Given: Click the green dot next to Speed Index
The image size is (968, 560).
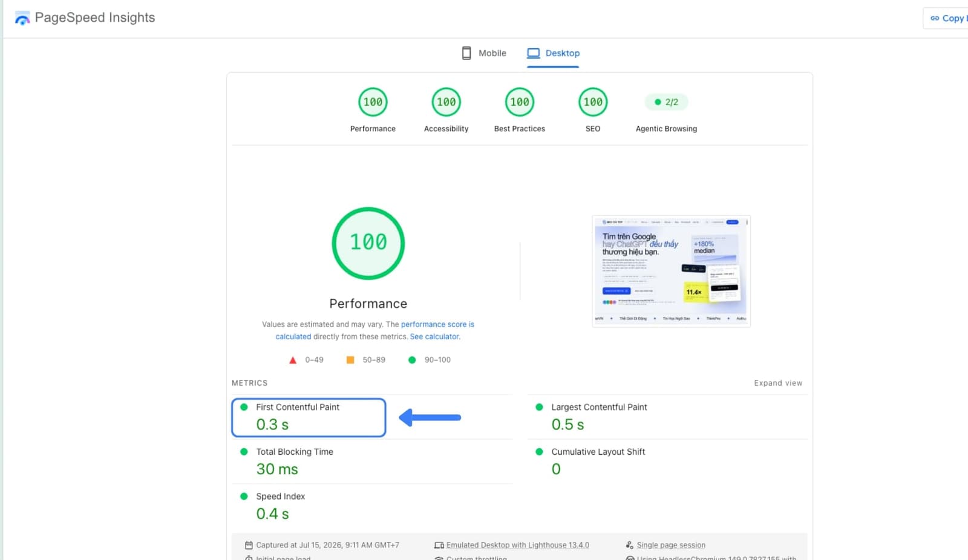Looking at the screenshot, I should 244,496.
